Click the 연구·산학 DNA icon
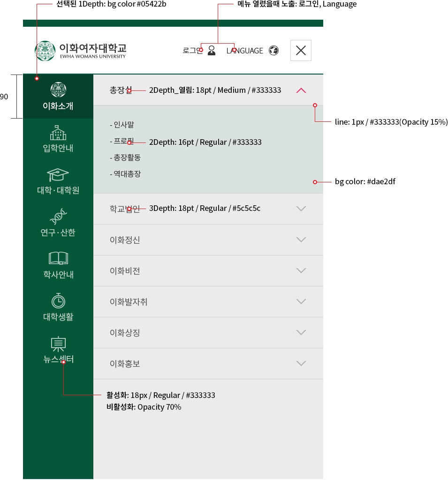The width and height of the screenshot is (448, 480). coord(58,217)
